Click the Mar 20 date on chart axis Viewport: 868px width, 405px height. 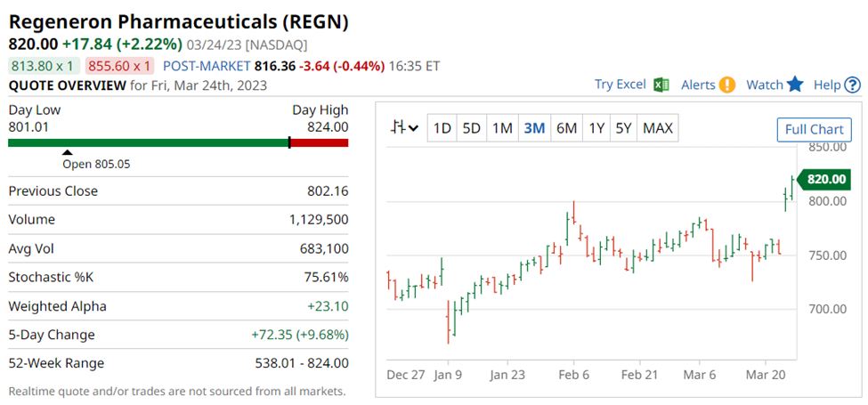[x=766, y=375]
